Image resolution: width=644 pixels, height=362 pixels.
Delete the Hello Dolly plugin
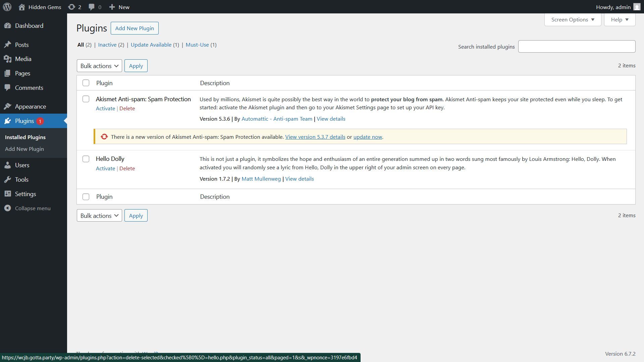pyautogui.click(x=127, y=168)
